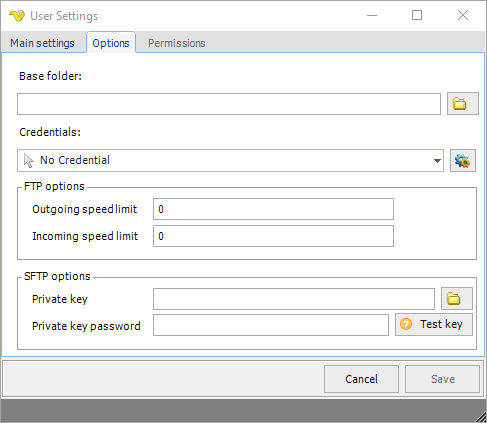Browse for private key file folder icon
The image size is (487, 423).
coord(457,299)
